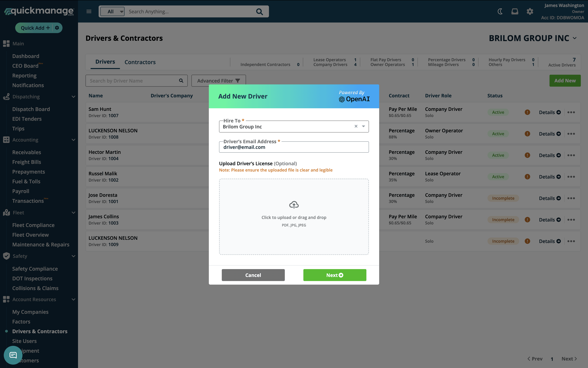This screenshot has height=368, width=588.
Task: Click the Quick Add gear icon
Action: coord(57,28)
